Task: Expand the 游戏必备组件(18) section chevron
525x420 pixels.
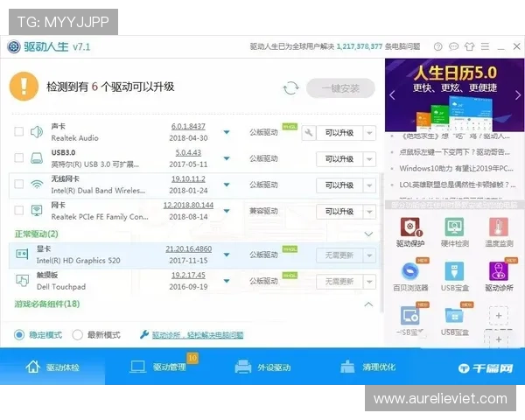Action: [368, 304]
